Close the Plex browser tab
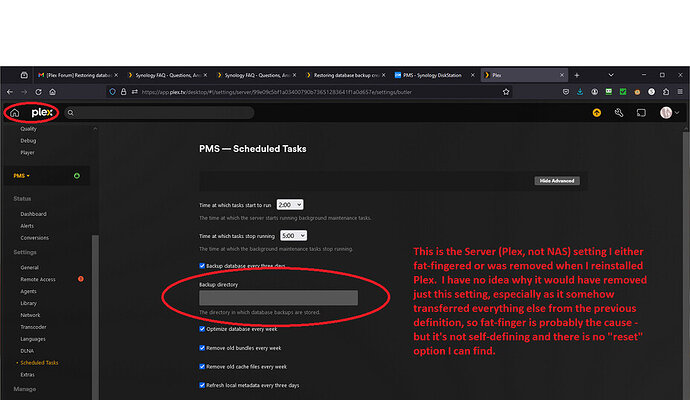Viewport: 690px width, 400px height. pos(562,75)
